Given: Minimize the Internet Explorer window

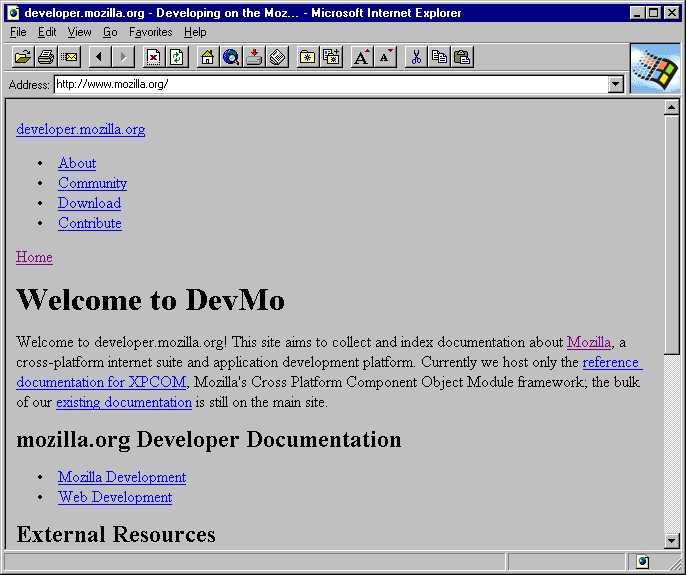Looking at the screenshot, I should point(637,13).
